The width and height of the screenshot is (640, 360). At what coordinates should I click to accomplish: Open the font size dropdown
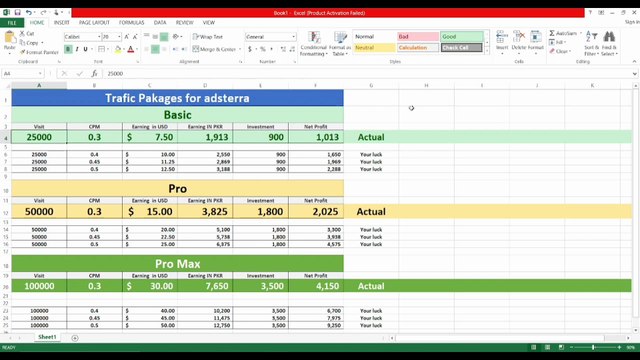click(119, 37)
